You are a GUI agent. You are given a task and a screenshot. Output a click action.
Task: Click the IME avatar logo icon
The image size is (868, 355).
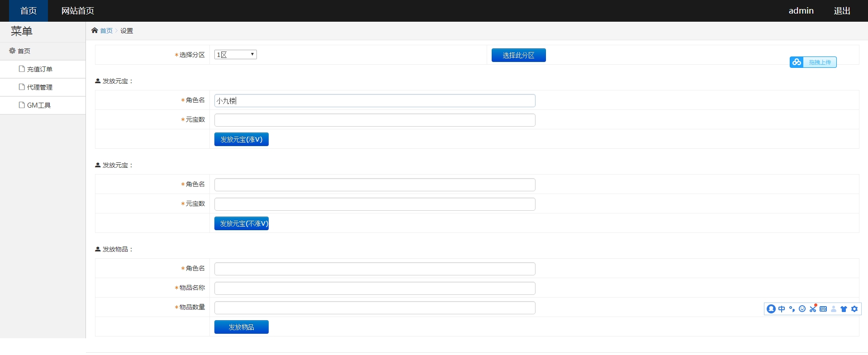pyautogui.click(x=771, y=309)
